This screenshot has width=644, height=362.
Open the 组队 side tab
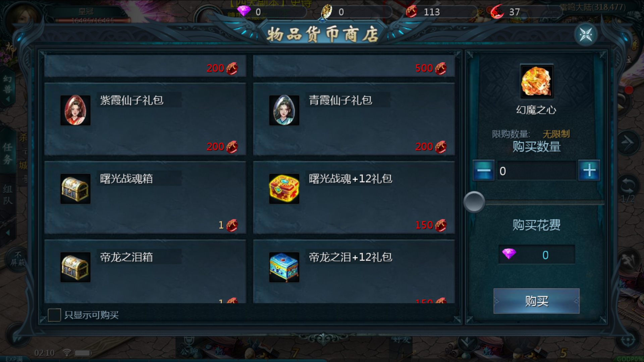(x=8, y=194)
